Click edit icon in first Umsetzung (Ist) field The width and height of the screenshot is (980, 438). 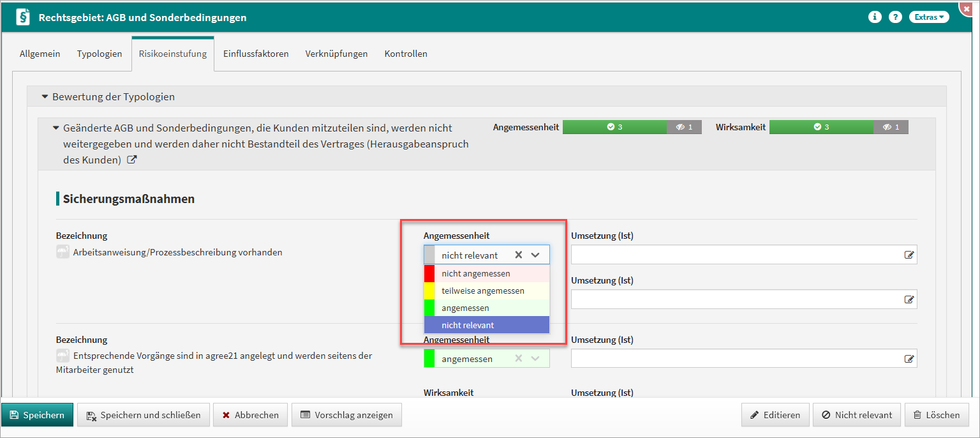tap(909, 255)
